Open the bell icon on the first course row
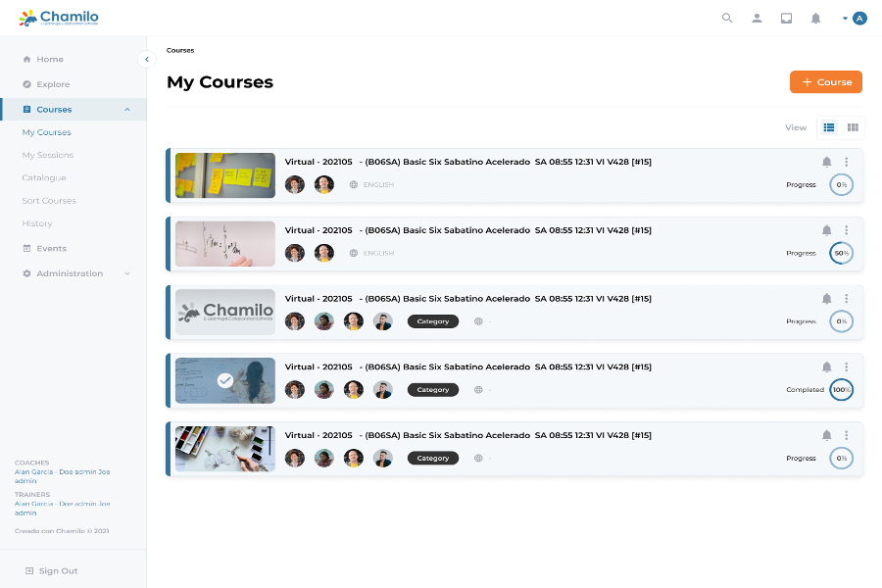This screenshot has height=588, width=882. coord(826,162)
